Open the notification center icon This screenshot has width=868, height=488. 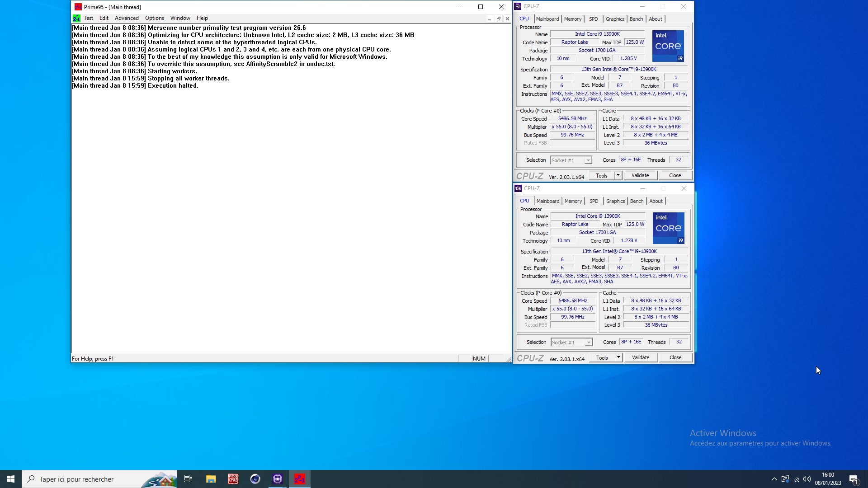854,479
